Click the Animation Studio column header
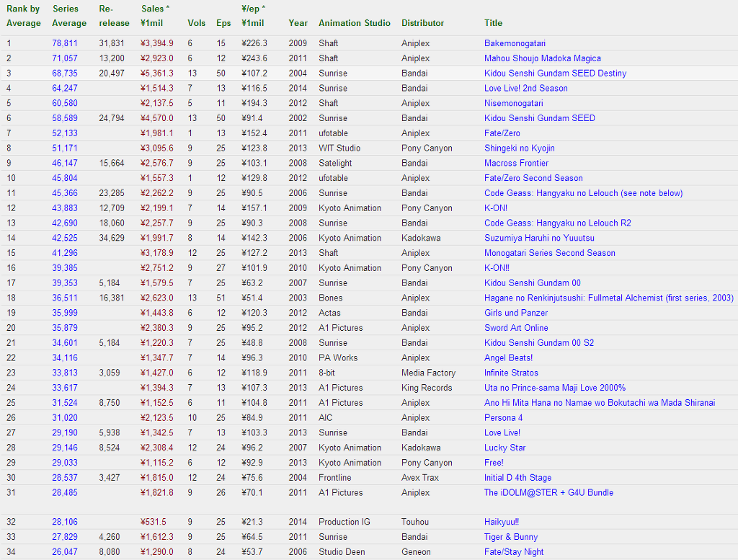Image resolution: width=738 pixels, height=560 pixels. coord(353,23)
